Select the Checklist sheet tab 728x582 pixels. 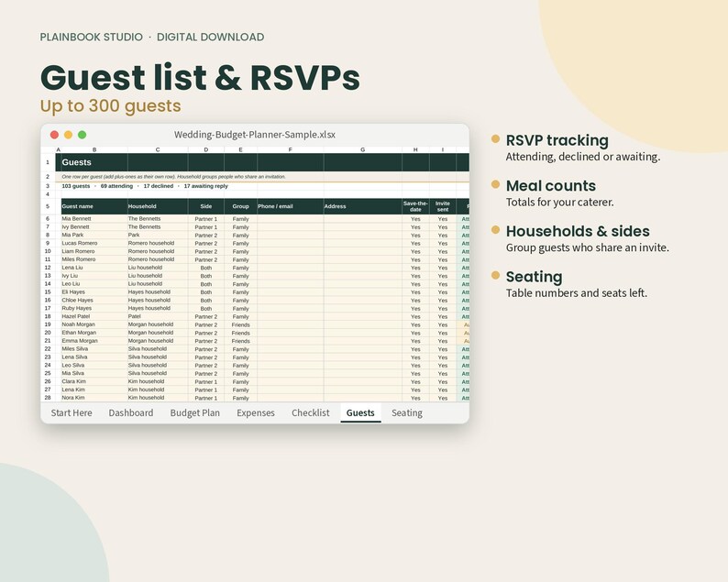coord(311,412)
